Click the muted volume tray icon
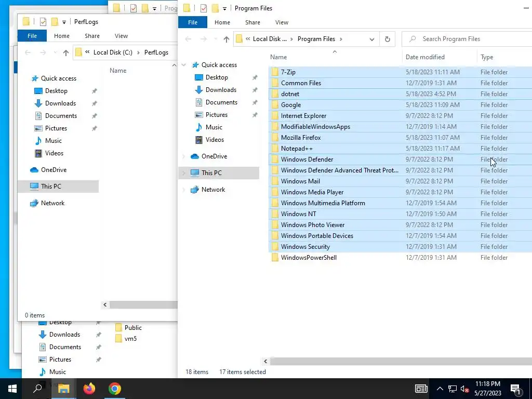Viewport: 532px width, 399px height. point(465,389)
